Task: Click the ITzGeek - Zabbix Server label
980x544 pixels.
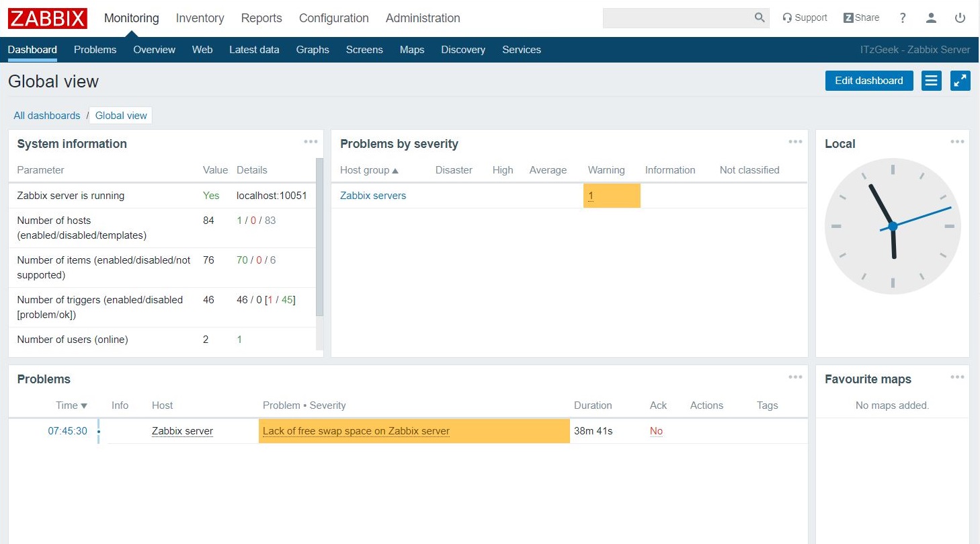Action: pyautogui.click(x=915, y=50)
